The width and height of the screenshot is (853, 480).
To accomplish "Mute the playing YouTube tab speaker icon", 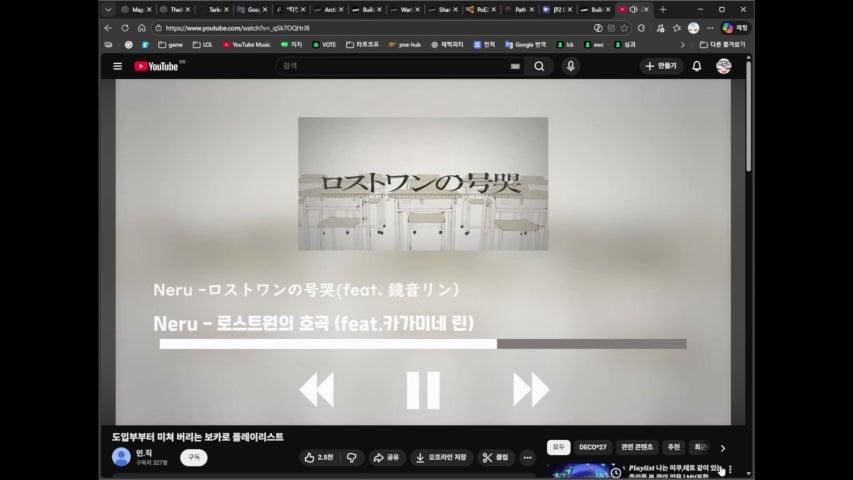I will [634, 10].
